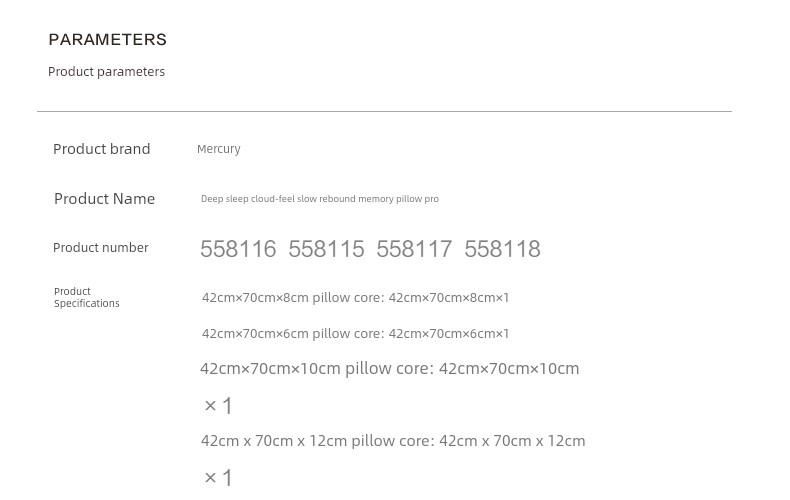This screenshot has height=500, width=790.
Task: Click the "Product Specifications" label
Action: 86,297
